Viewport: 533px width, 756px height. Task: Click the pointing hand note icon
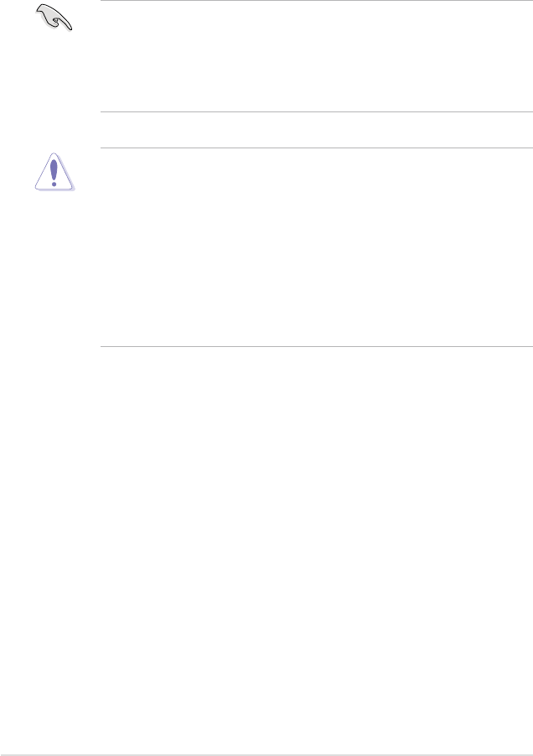coord(54,18)
